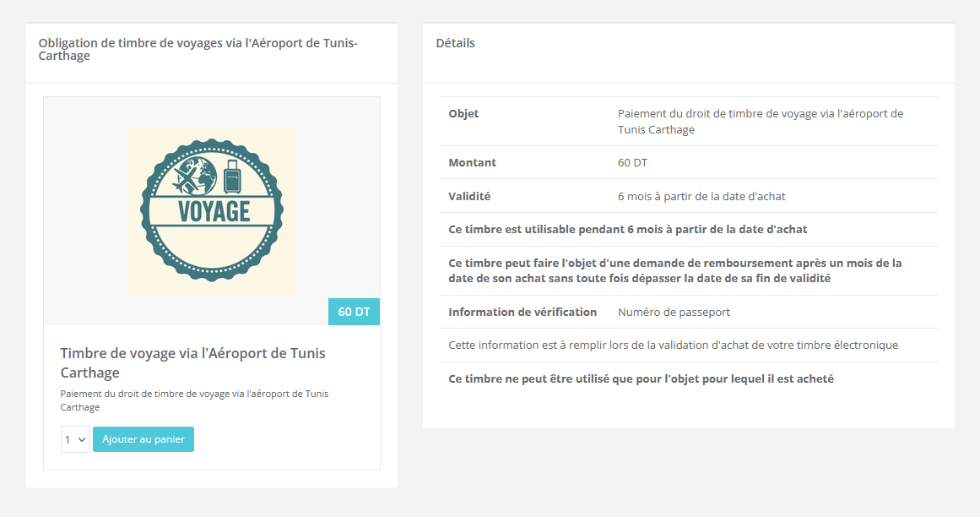This screenshot has width=980, height=517.
Task: Click the suitcase icon in the stamp
Action: 231,177
